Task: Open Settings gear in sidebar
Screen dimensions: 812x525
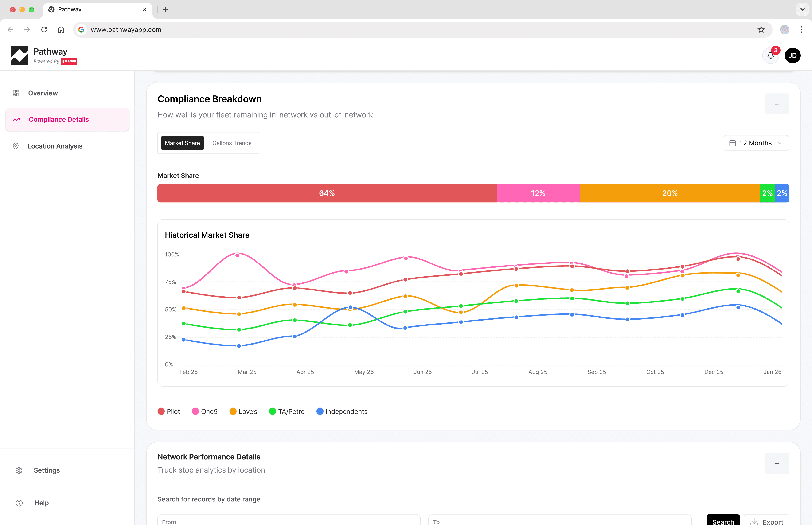Action: (x=19, y=470)
